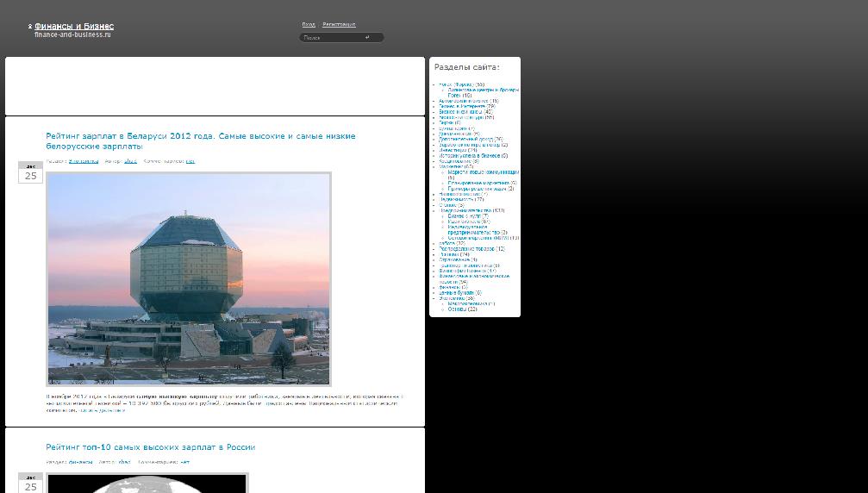Open the comments link of Russia salaries article
The width and height of the screenshot is (868, 493).
point(185,462)
